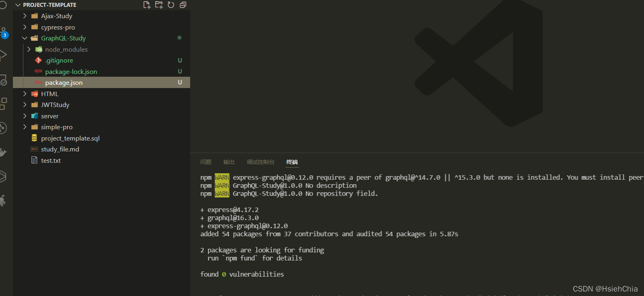Click the node_modules Node.js folder icon
Image resolution: width=644 pixels, height=296 pixels.
[x=39, y=49]
